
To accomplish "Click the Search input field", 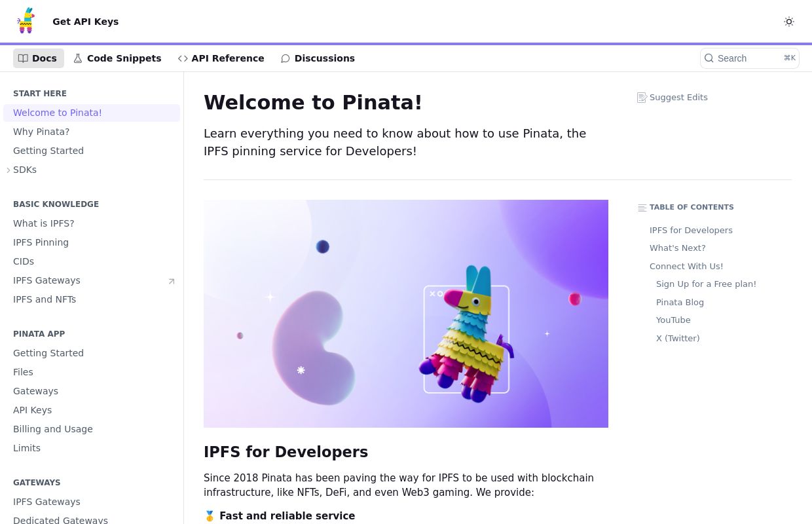I will [x=749, y=58].
